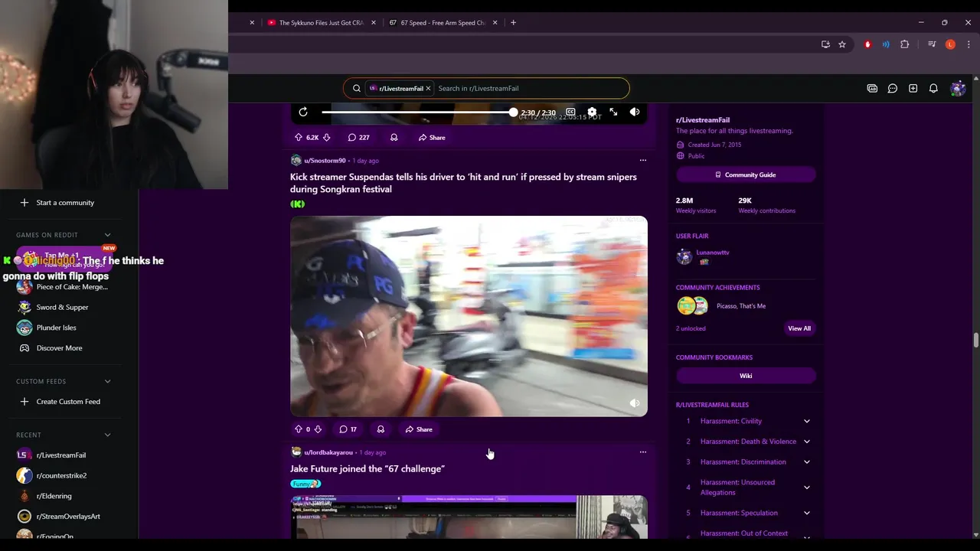Screen dimensions: 980x551
Task: Open overflow menu on Suspendas post
Action: (x=643, y=161)
